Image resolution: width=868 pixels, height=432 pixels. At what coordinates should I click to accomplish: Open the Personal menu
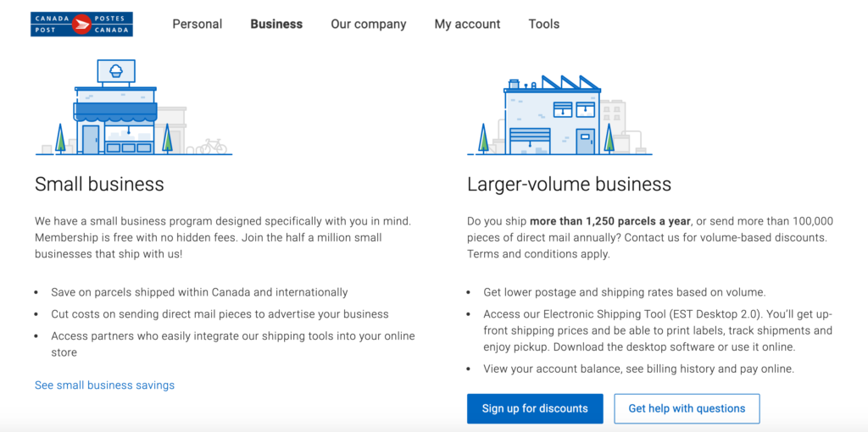[x=197, y=24]
